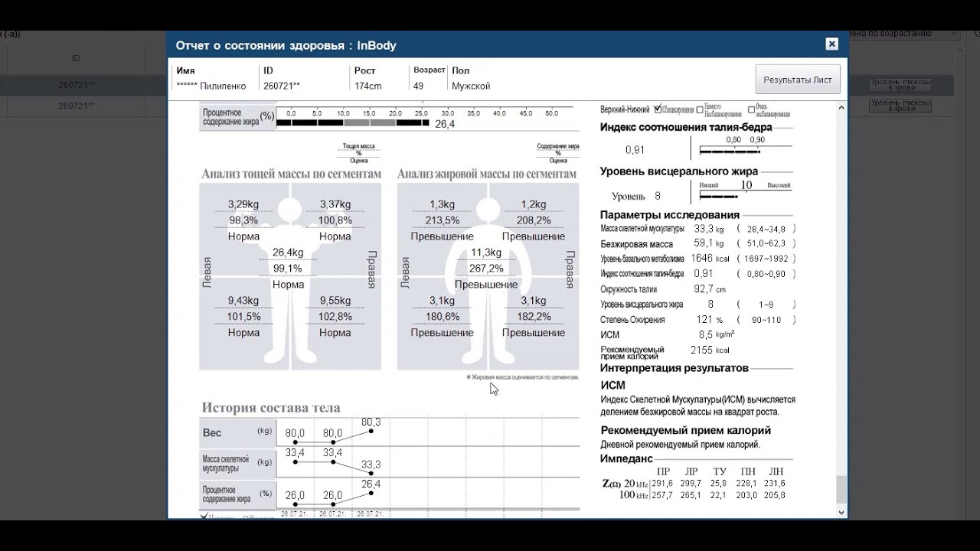The image size is (980, 551).
Task: Click the Степень Ожирения value 121 %
Action: [710, 320]
